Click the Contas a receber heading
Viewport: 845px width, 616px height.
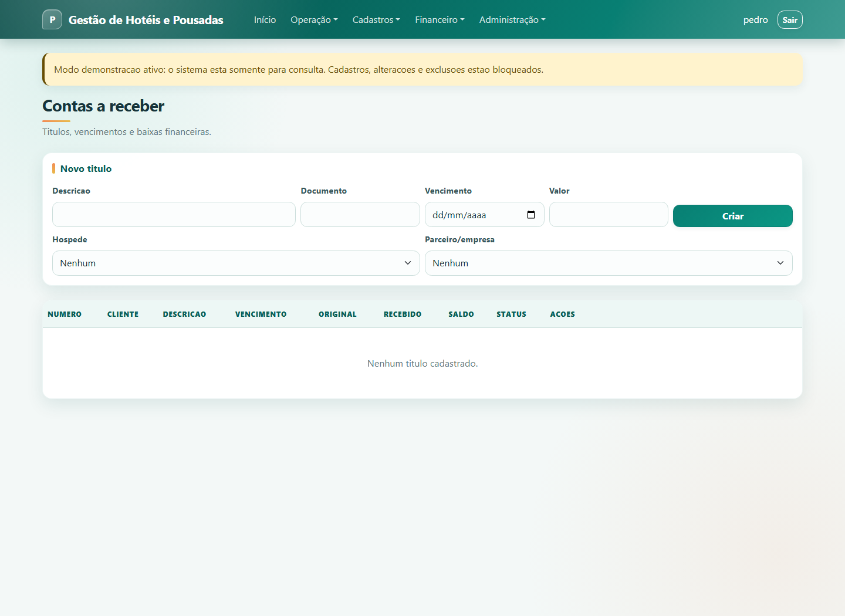103,106
